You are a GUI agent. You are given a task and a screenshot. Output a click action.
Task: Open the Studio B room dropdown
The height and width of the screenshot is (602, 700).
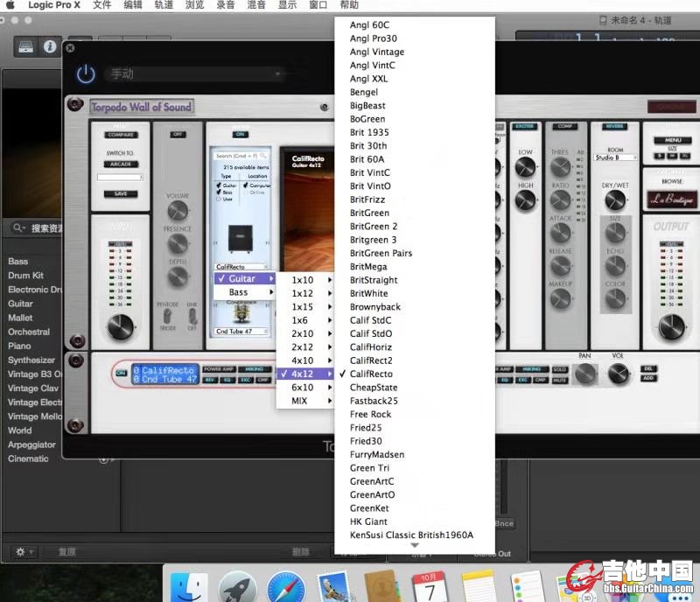click(x=615, y=157)
